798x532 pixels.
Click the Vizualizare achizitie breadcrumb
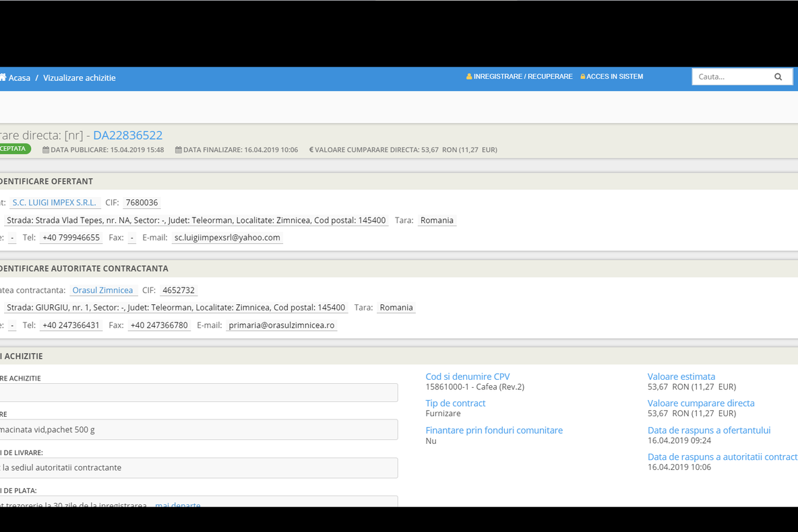80,78
